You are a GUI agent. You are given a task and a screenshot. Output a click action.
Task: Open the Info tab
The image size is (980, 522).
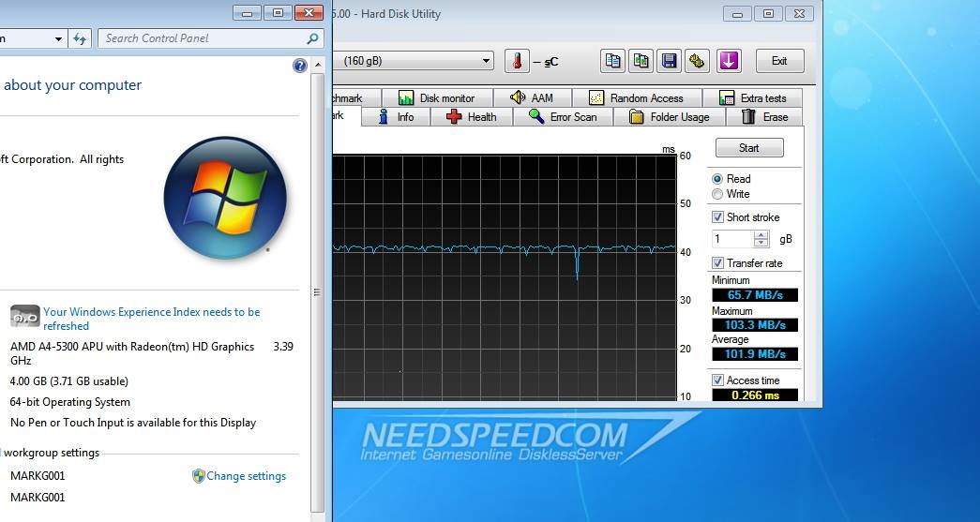coord(397,117)
